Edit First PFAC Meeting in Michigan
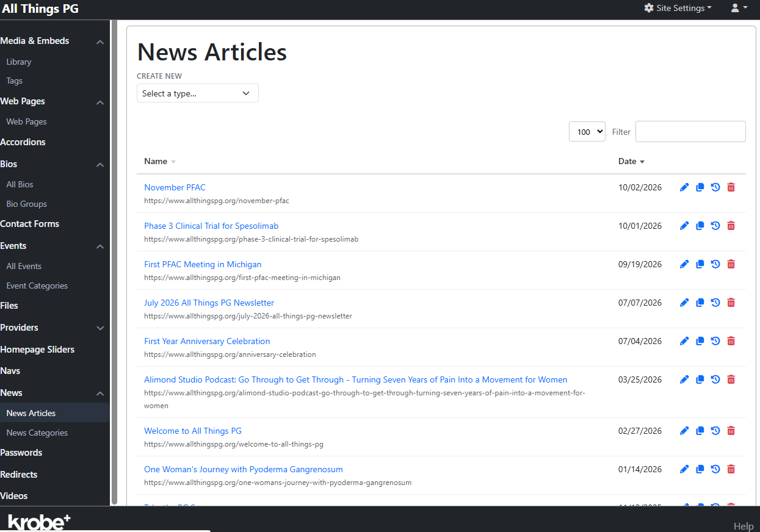Image resolution: width=760 pixels, height=532 pixels. 684,264
